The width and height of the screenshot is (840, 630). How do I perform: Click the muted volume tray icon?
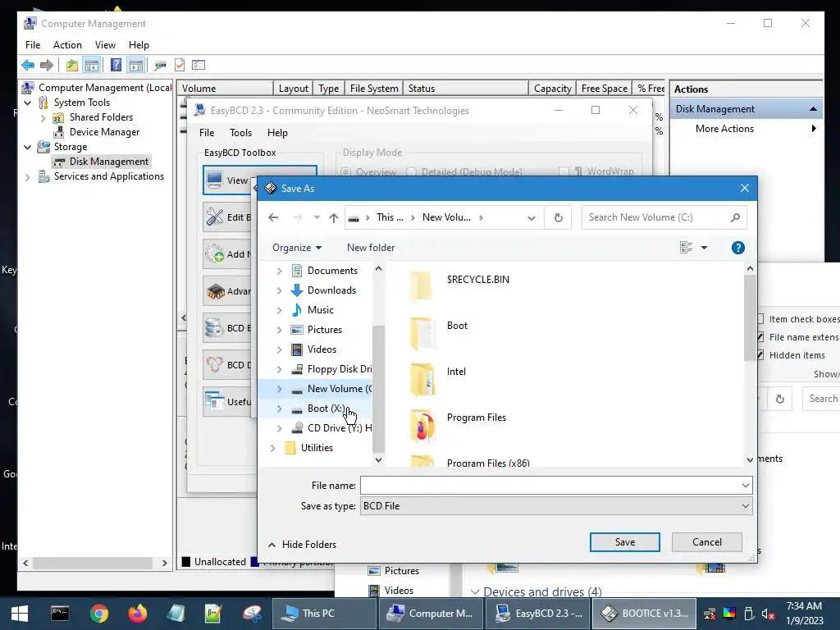point(768,614)
